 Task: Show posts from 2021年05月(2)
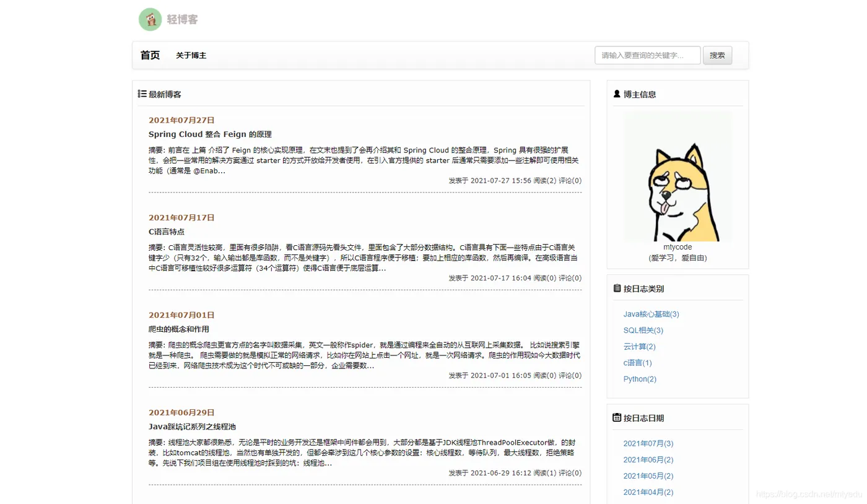pyautogui.click(x=648, y=476)
